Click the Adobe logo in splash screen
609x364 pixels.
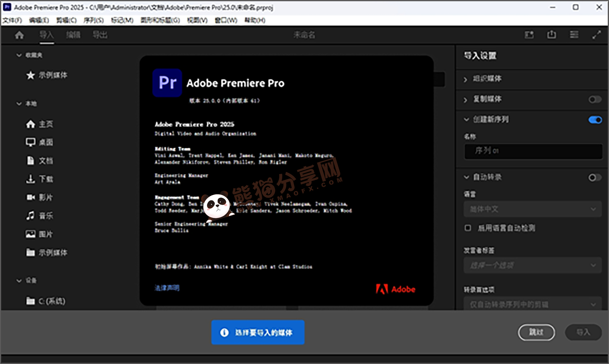click(395, 289)
